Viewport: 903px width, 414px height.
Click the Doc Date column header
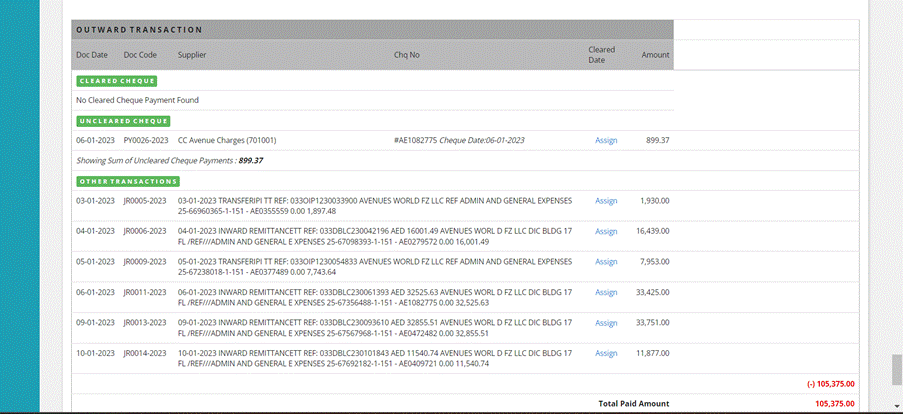click(92, 54)
